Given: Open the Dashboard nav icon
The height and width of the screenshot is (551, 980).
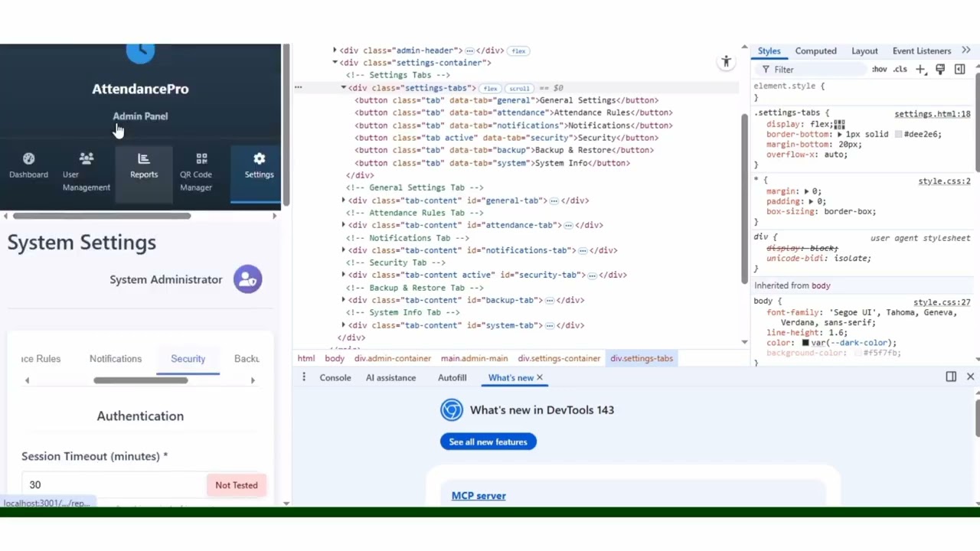Looking at the screenshot, I should pos(28,159).
